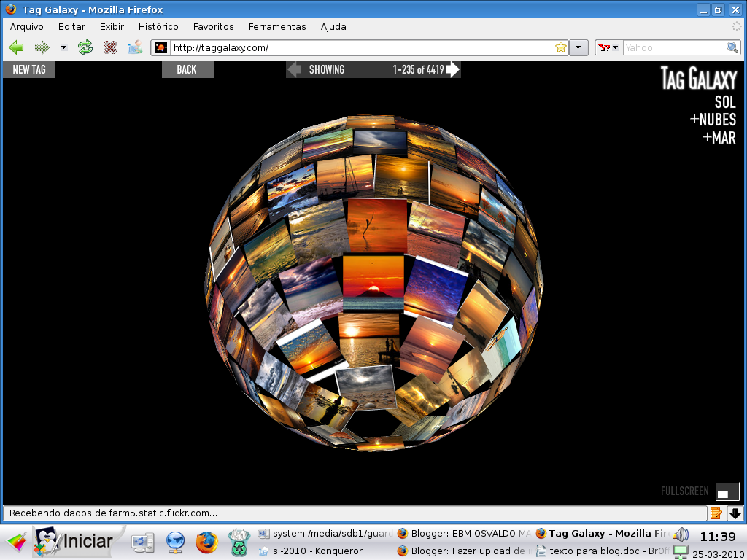Switch to system:/media/sdb1 window

[325, 533]
